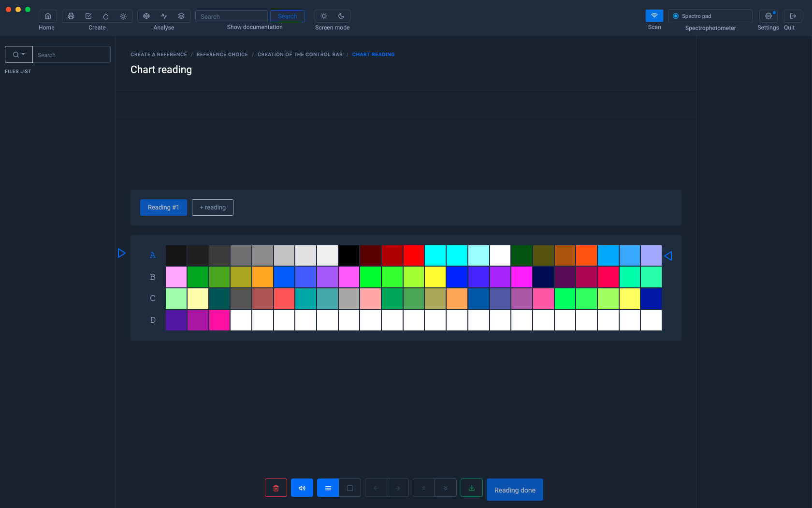The width and height of the screenshot is (812, 508).
Task: Click the double chevron up button
Action: [424, 488]
